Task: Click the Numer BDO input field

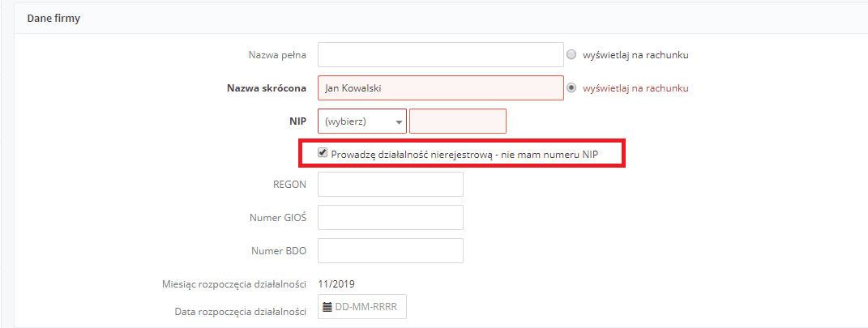Action: (391, 250)
